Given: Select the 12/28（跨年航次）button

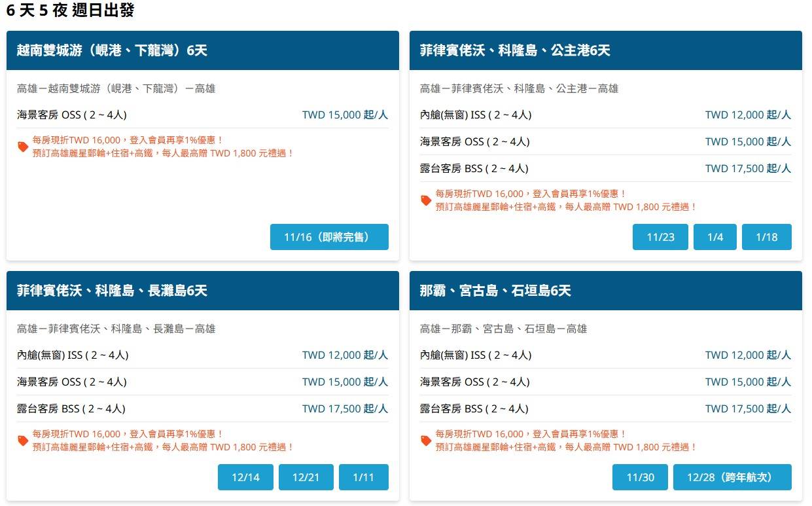Looking at the screenshot, I should [732, 477].
